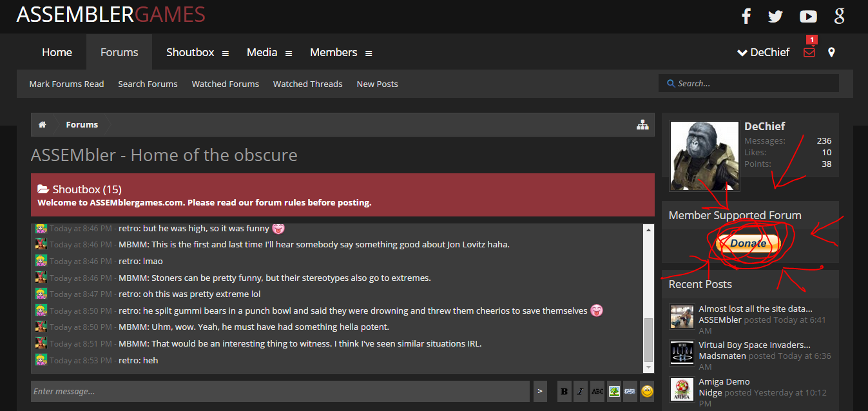
Task: Select the Forums tab
Action: [x=119, y=52]
